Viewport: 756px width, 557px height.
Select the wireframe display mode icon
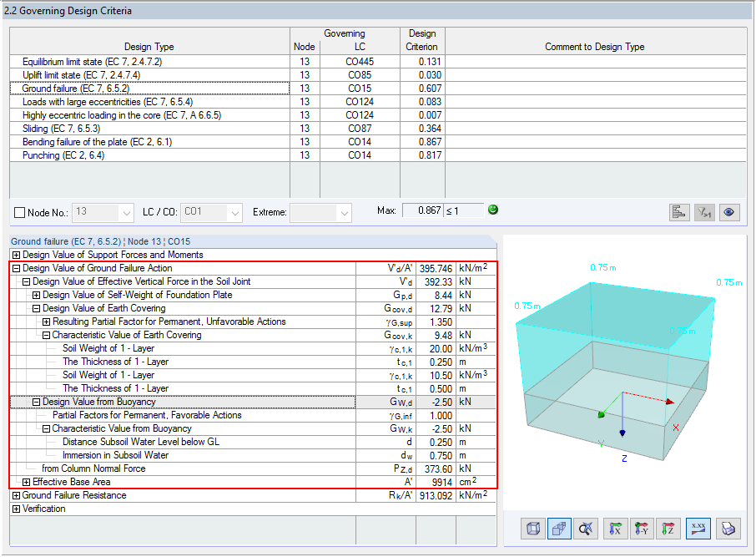tap(532, 529)
